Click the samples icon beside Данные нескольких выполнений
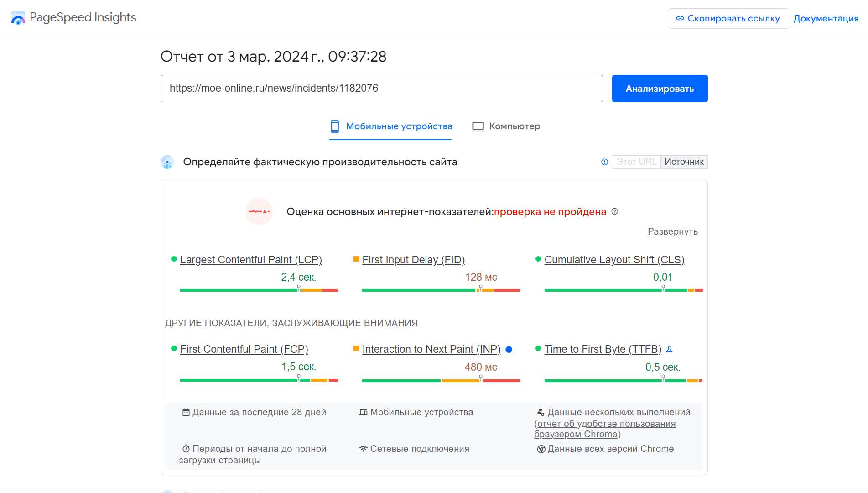The image size is (868, 493). pyautogui.click(x=541, y=412)
